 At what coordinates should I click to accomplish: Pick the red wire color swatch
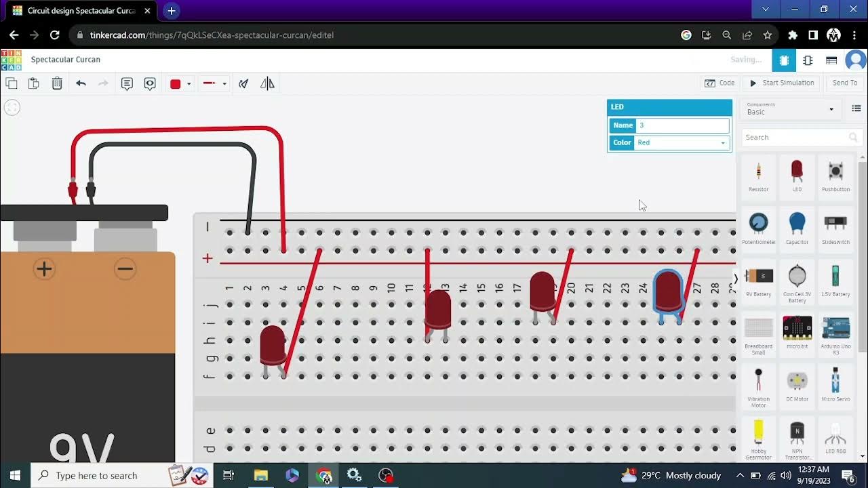175,84
